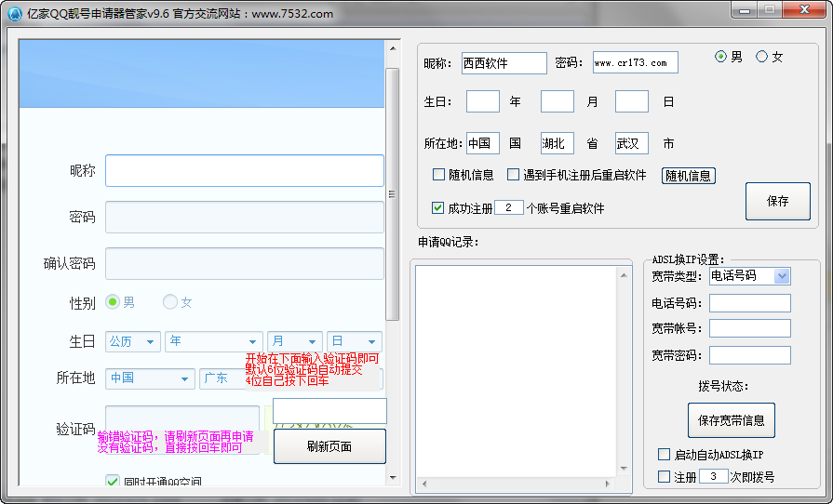The height and width of the screenshot is (504, 833).
Task: Click the 电话号码 input field
Action: coord(750,303)
